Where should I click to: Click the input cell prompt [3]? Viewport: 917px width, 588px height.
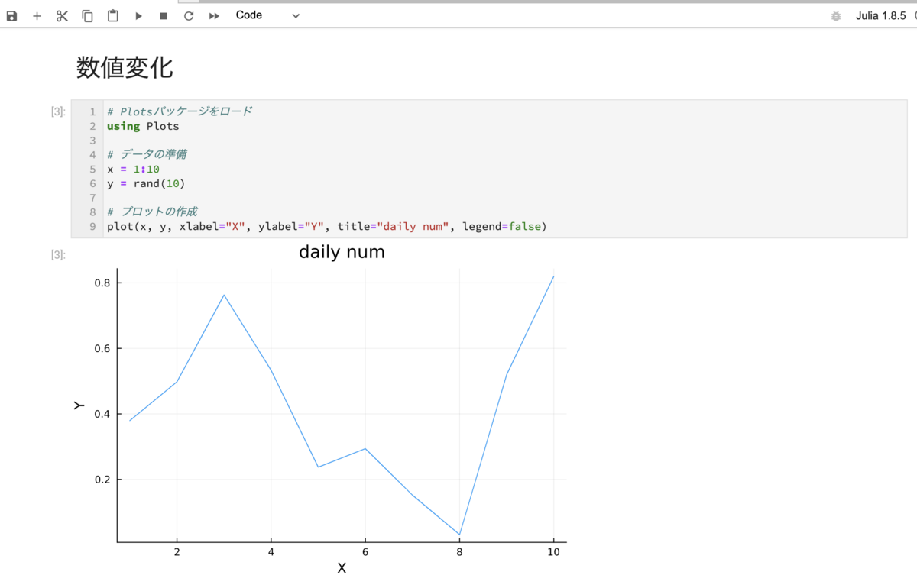tap(58, 112)
